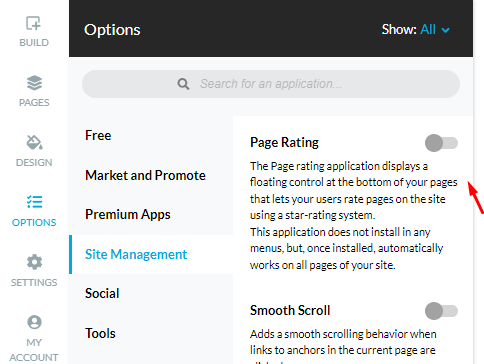
Task: Click the Smooth Scroll description text
Action: 343,345
